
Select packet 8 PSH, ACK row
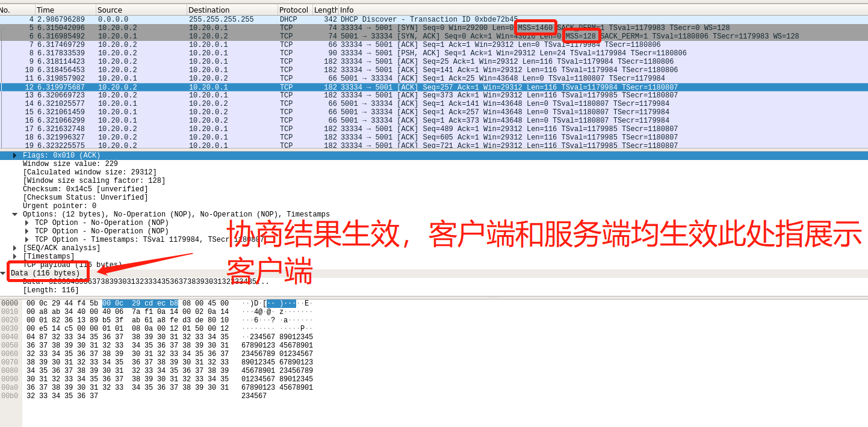[x=434, y=53]
